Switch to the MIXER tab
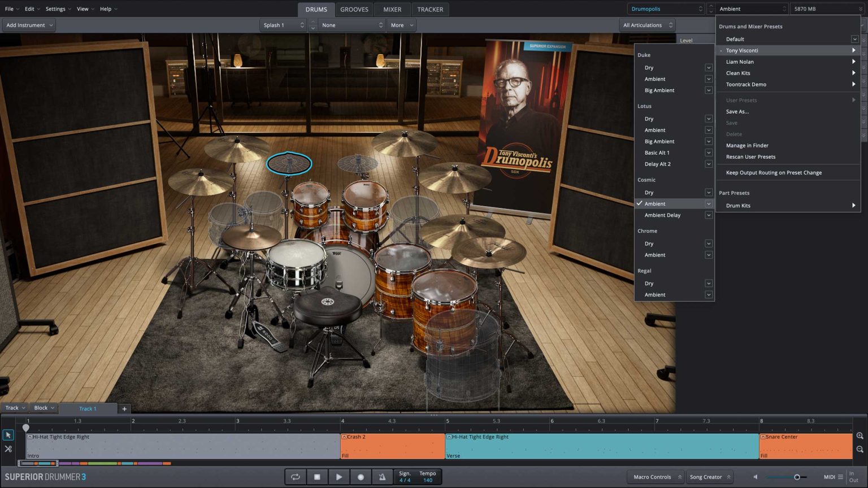868x488 pixels. click(x=392, y=10)
